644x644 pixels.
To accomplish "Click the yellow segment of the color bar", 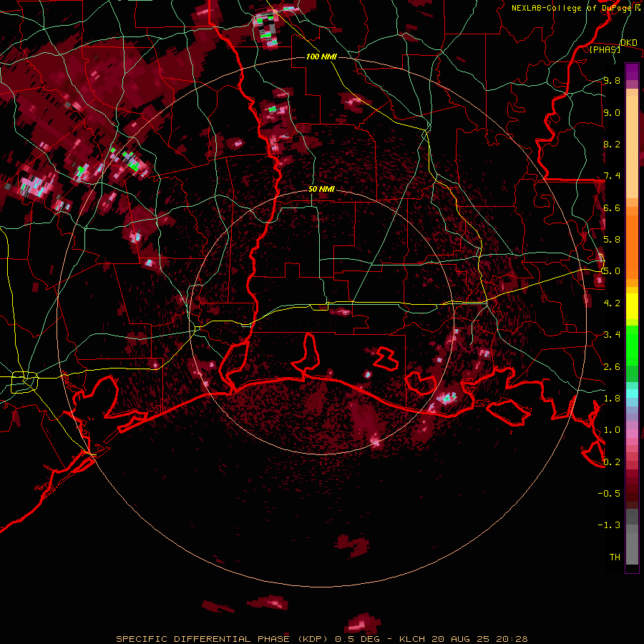I will (632, 306).
